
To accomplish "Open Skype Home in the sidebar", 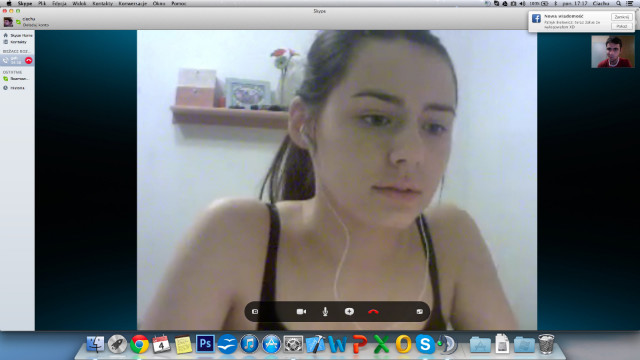I will tap(18, 36).
